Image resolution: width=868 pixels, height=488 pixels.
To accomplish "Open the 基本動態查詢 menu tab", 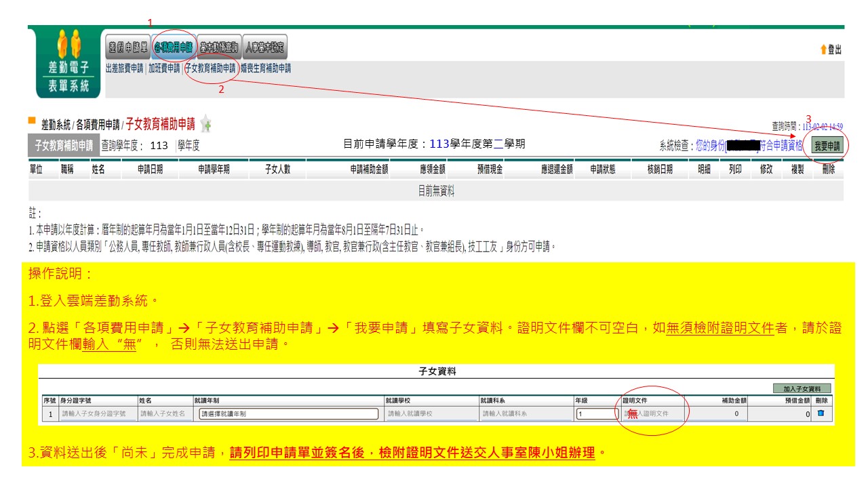I will click(219, 47).
